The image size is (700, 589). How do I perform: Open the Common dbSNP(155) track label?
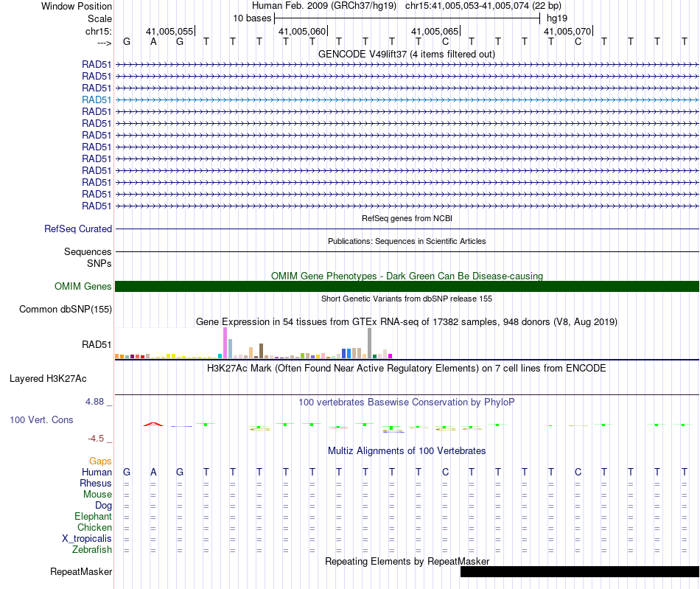[66, 309]
